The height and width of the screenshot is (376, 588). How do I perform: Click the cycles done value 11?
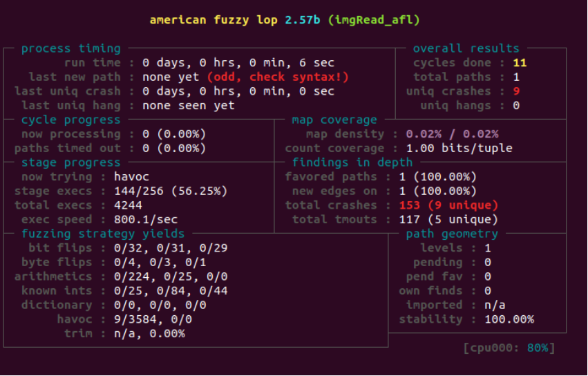point(520,62)
